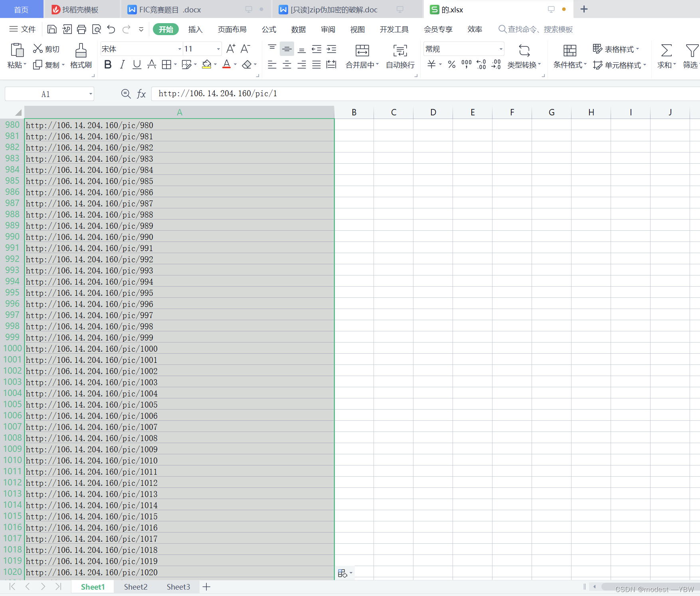
Task: Click the Paste clipboard icon
Action: pyautogui.click(x=17, y=50)
